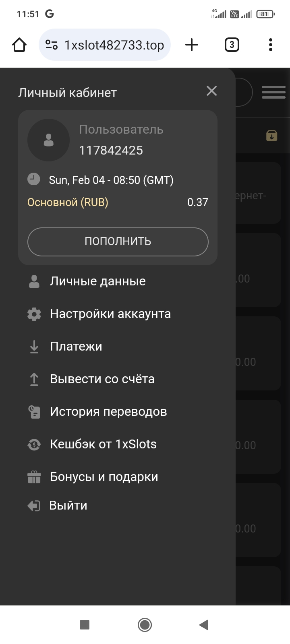This screenshot has width=290, height=644.
Task: Tap the Вывести со счёта upload icon
Action: pyautogui.click(x=34, y=379)
